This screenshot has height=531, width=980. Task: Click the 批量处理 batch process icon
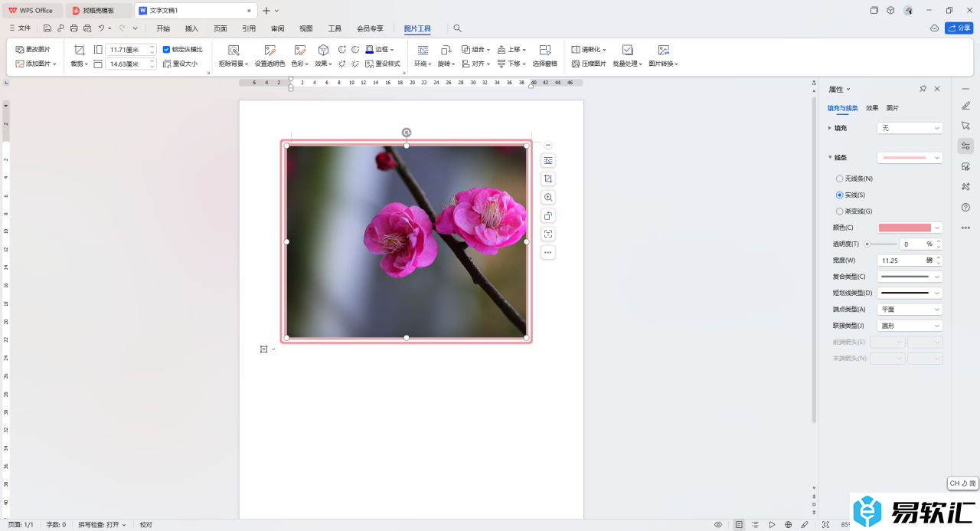(627, 50)
